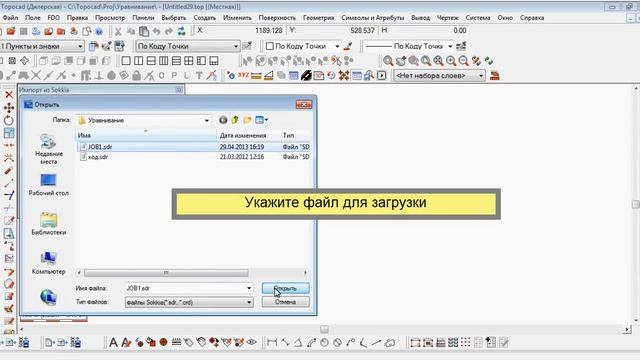640x360 pixels.
Task: Open Недавние места in the dialog sidebar
Action: 49,149
